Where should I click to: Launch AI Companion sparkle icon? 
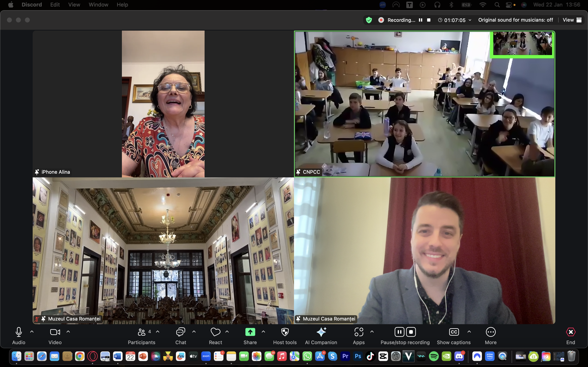pos(321,332)
